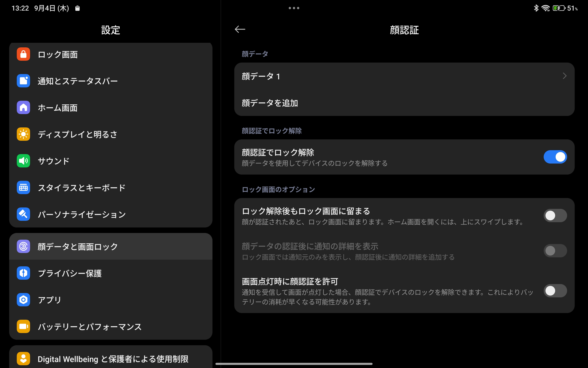The height and width of the screenshot is (368, 588).
Task: Open パーソナライゼーション settings
Action: tap(111, 214)
